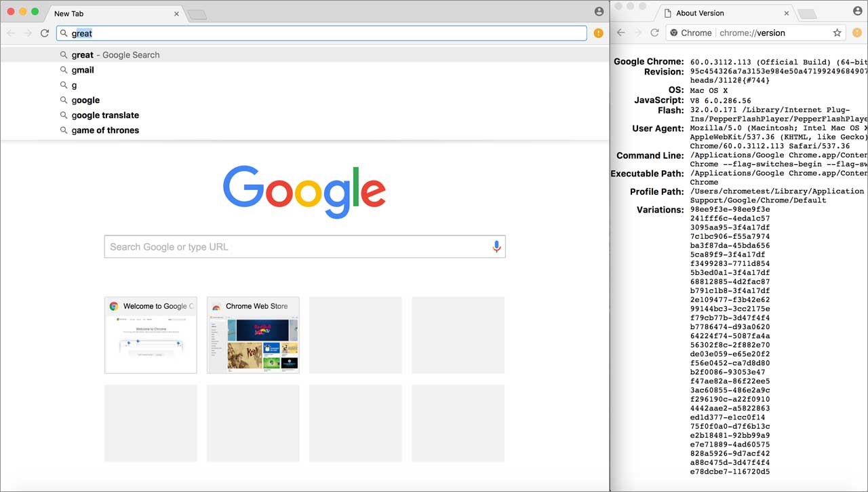Click the back arrow in the New Tab window
The image size is (868, 492).
[11, 33]
